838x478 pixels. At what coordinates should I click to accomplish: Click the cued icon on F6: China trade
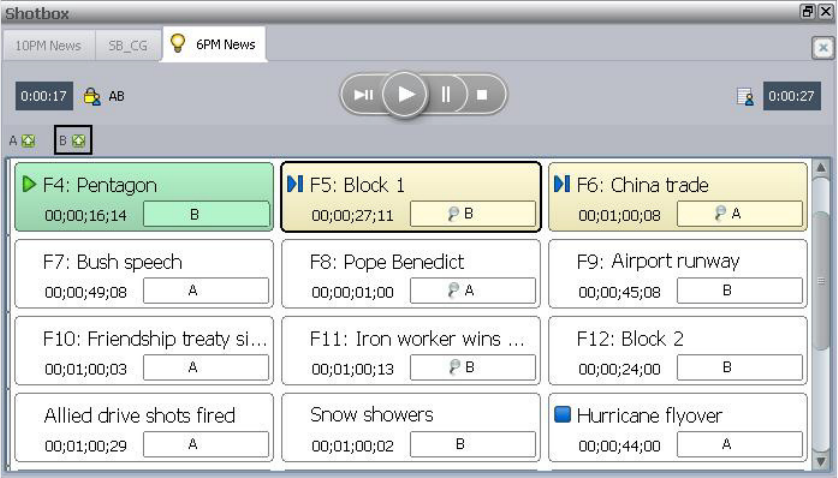coord(562,183)
